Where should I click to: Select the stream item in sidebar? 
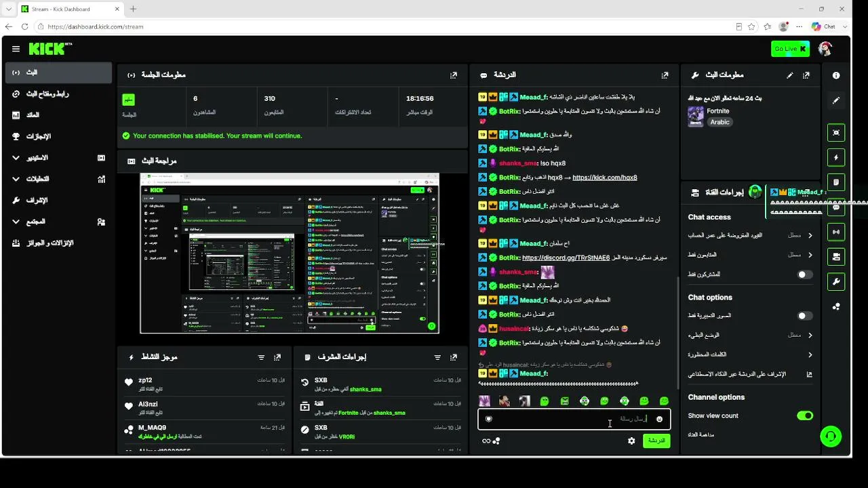tap(59, 73)
